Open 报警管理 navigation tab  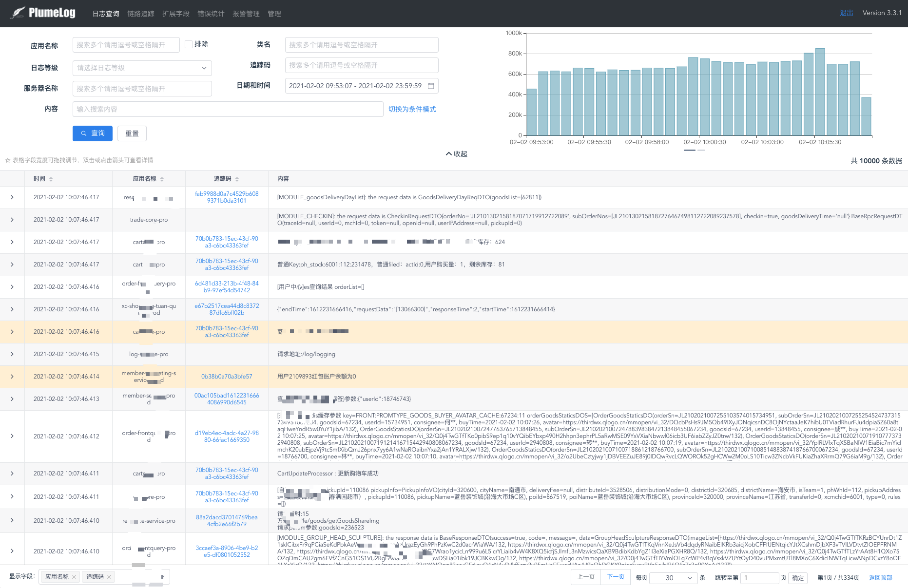pyautogui.click(x=246, y=14)
